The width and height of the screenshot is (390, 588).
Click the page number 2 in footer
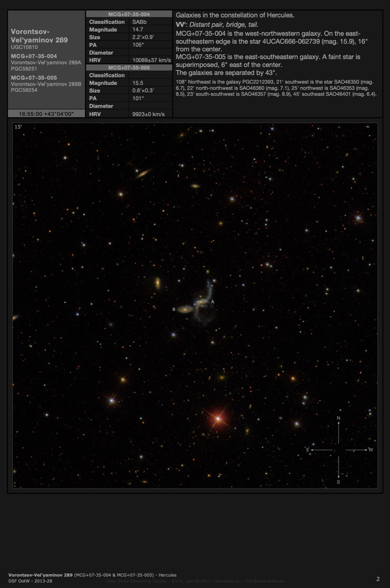378,579
